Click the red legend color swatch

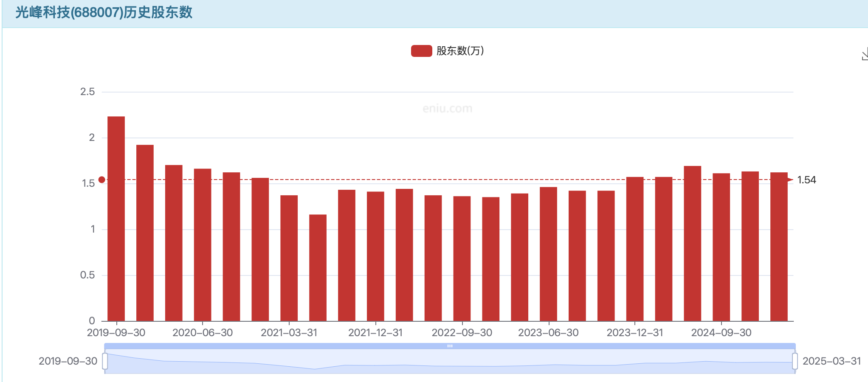click(421, 51)
